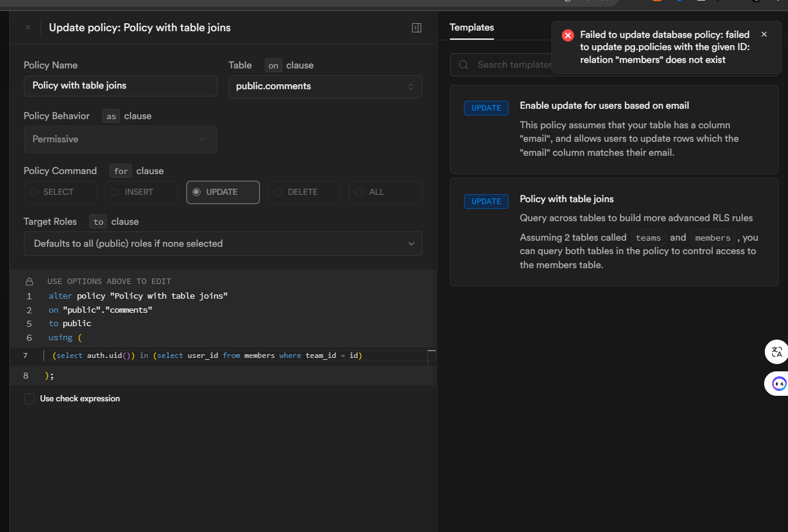
Task: Click the 'on "public"."comments"' code line
Action: (100, 310)
